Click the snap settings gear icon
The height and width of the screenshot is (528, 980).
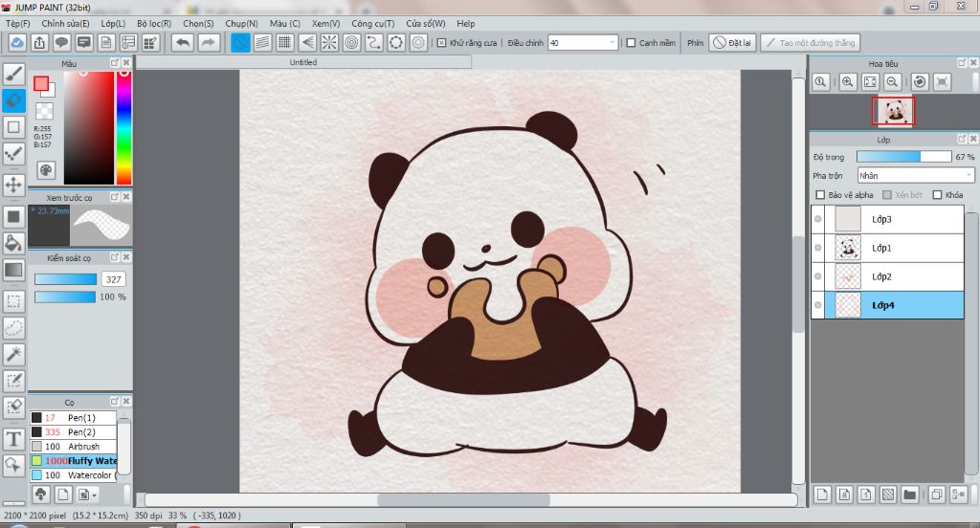pyautogui.click(x=418, y=42)
